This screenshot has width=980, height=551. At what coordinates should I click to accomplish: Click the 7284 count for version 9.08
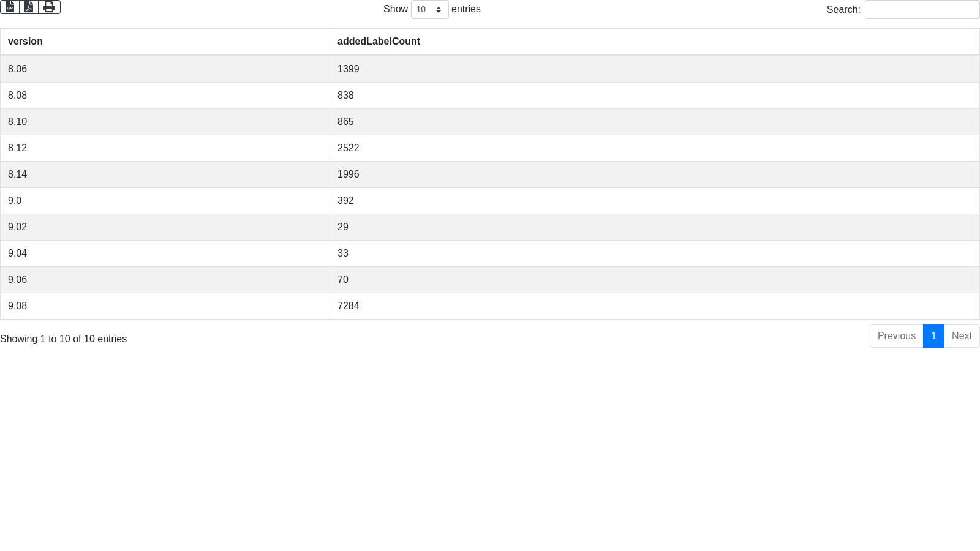coord(348,306)
